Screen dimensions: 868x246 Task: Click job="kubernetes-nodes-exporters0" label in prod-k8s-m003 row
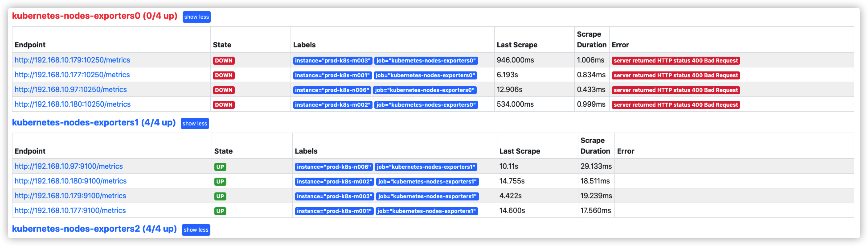coord(426,61)
